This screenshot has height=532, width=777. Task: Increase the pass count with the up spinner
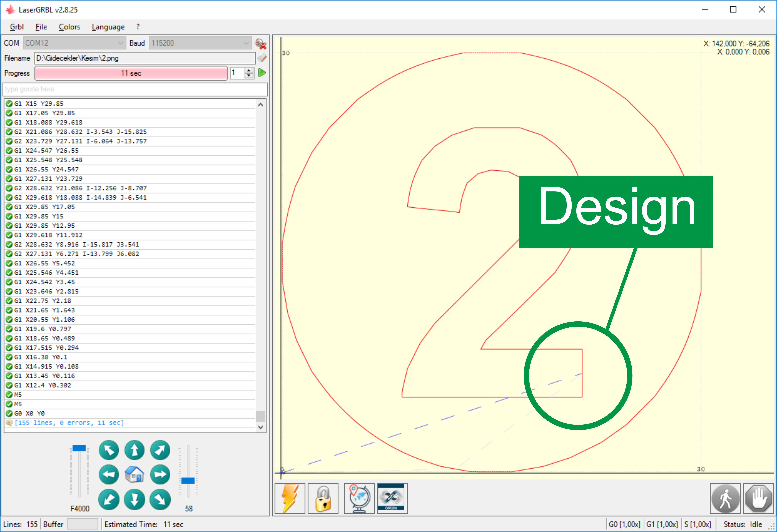coord(249,71)
